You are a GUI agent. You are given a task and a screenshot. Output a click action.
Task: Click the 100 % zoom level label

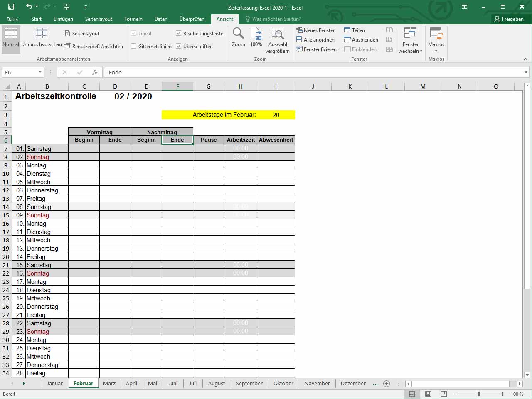pyautogui.click(x=517, y=394)
